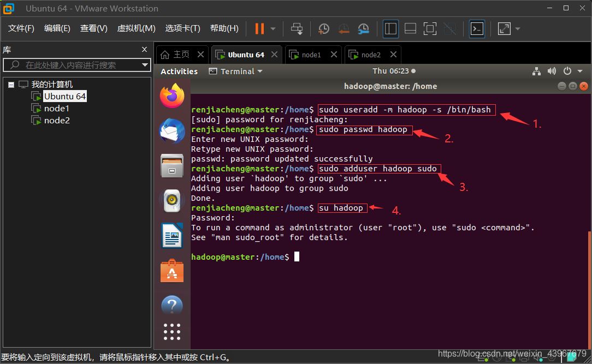Launch Firefox from the Ubuntu dock
This screenshot has width=592, height=364.
(172, 97)
